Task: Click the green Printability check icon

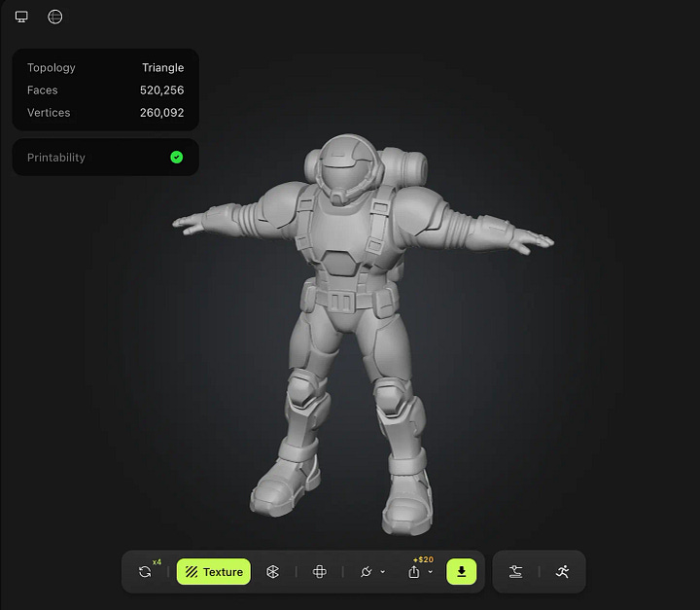Action: click(177, 158)
